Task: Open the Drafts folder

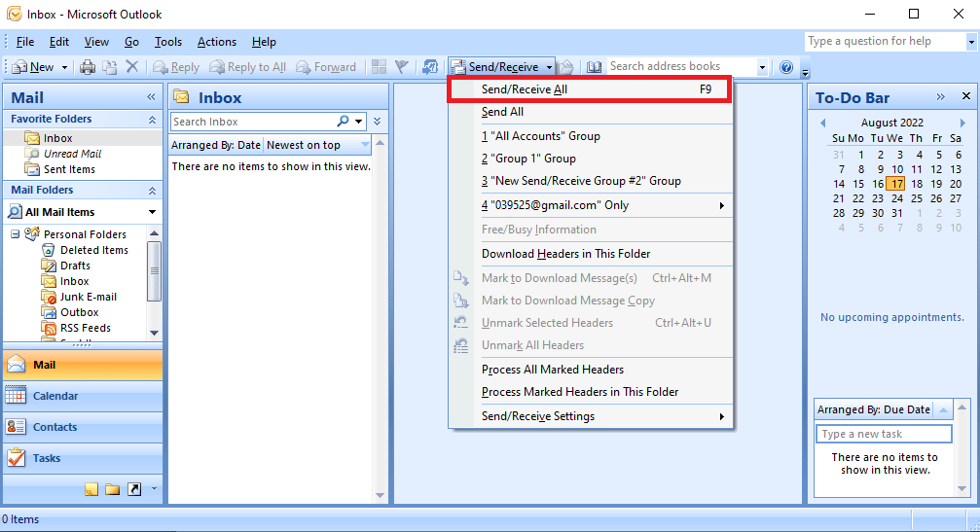Action: point(75,266)
